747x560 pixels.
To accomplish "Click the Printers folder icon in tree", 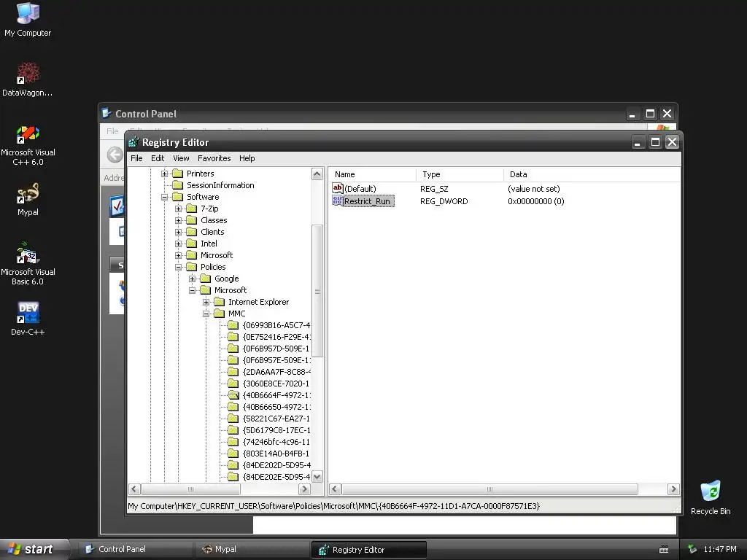I will [178, 174].
